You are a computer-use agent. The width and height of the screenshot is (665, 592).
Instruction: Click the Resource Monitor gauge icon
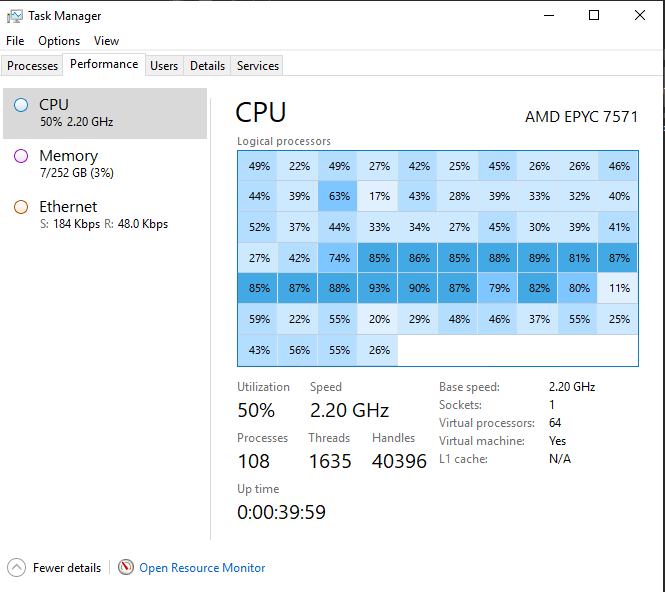click(x=126, y=567)
